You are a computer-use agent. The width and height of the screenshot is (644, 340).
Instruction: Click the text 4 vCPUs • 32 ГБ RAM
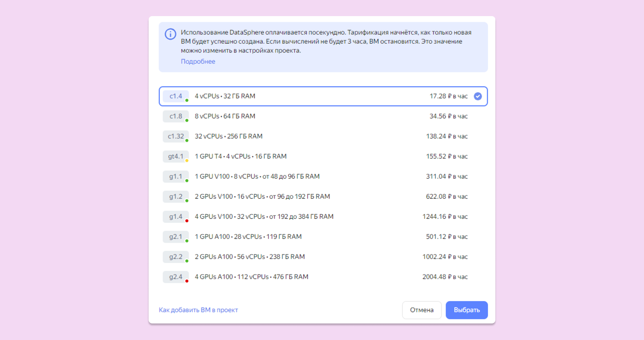click(x=225, y=96)
